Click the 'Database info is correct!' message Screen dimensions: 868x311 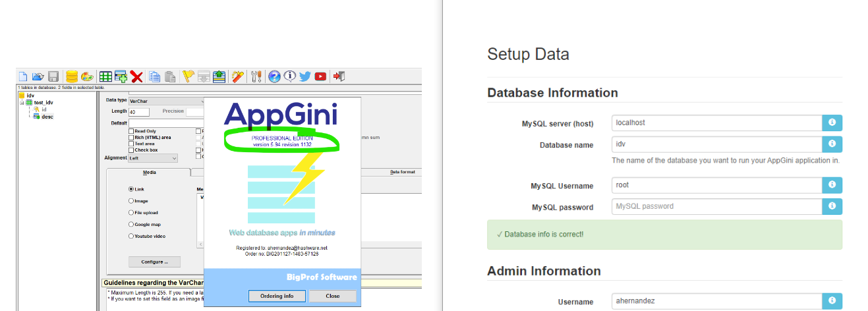pyautogui.click(x=664, y=234)
